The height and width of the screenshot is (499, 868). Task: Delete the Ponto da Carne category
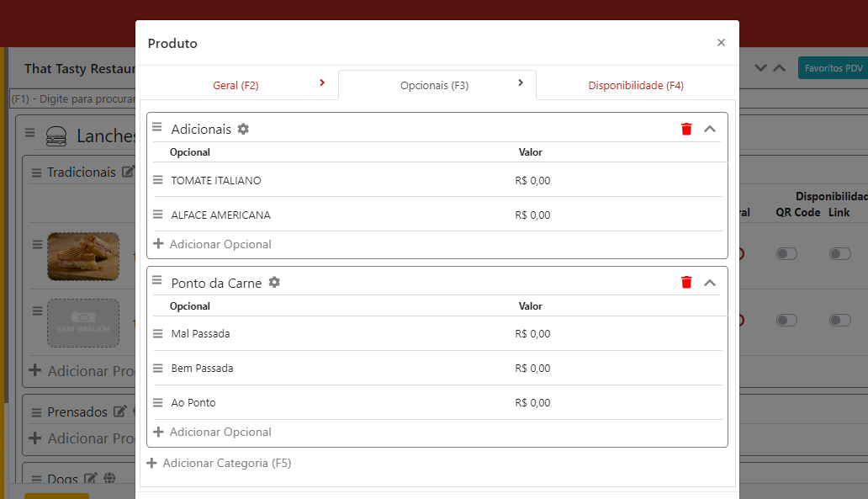(686, 283)
